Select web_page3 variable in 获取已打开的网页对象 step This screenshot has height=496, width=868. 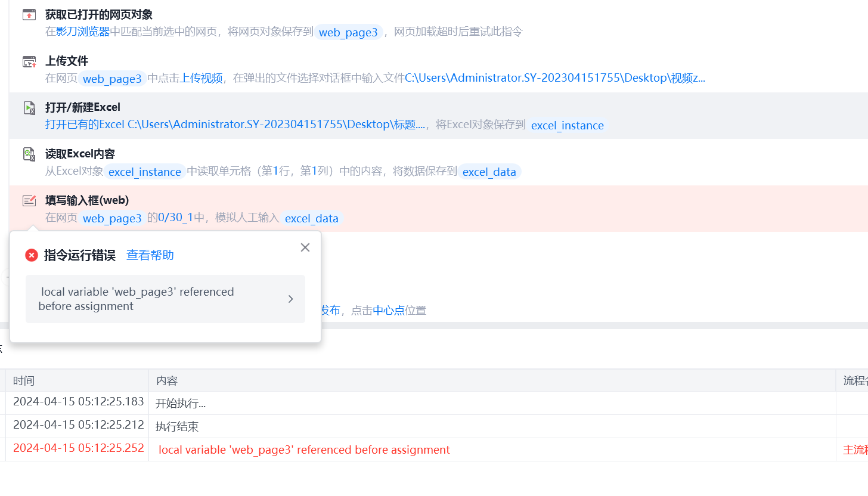348,32
